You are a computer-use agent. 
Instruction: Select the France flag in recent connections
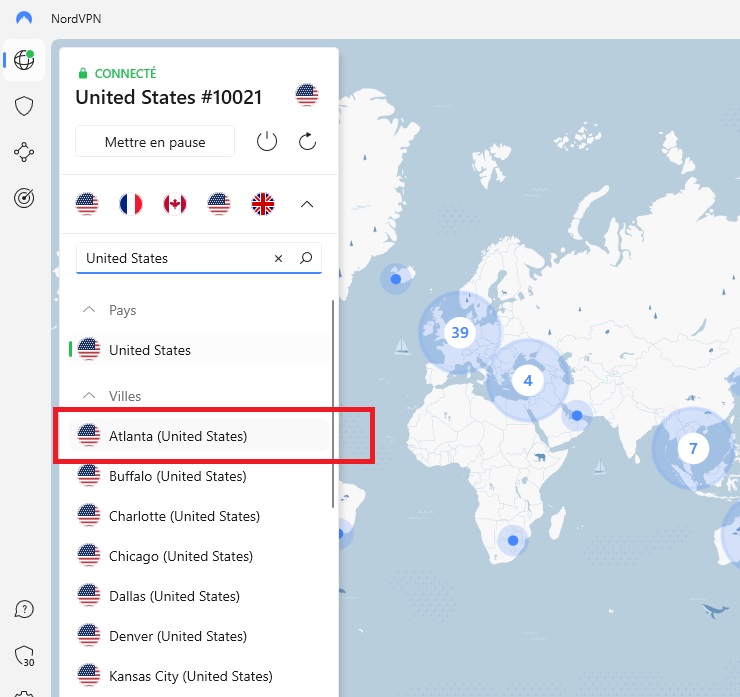tap(131, 204)
